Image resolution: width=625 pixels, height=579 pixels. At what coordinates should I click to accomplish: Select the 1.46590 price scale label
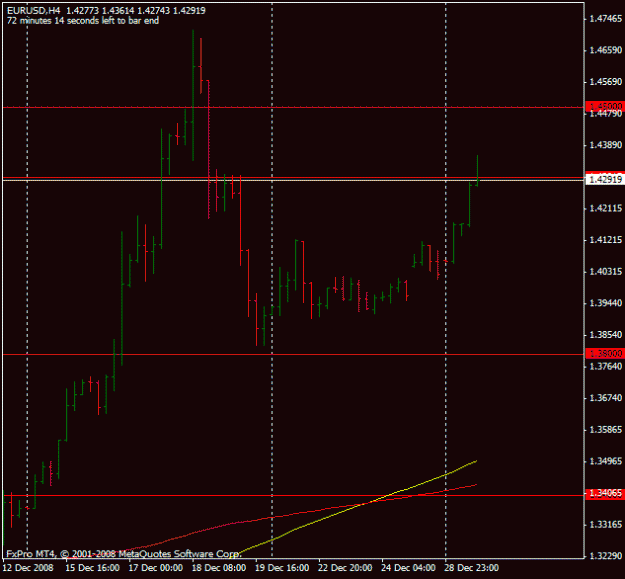[x=605, y=50]
